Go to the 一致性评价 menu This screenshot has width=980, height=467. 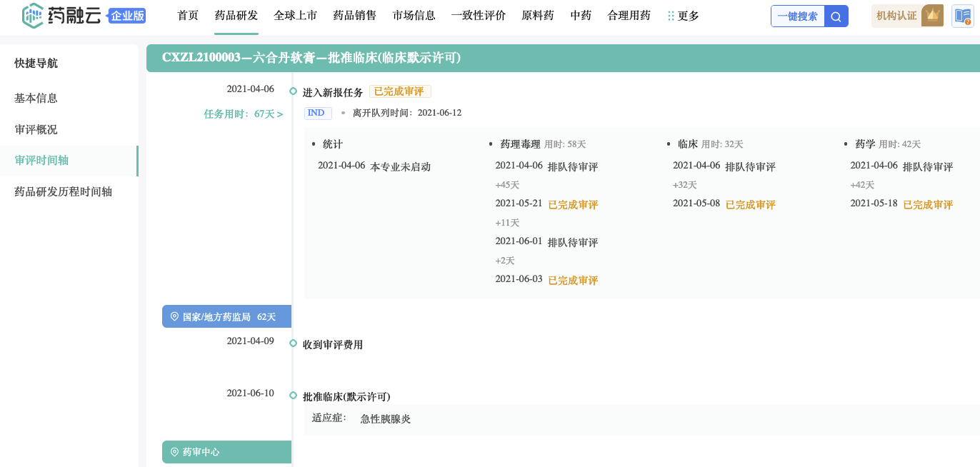(478, 16)
